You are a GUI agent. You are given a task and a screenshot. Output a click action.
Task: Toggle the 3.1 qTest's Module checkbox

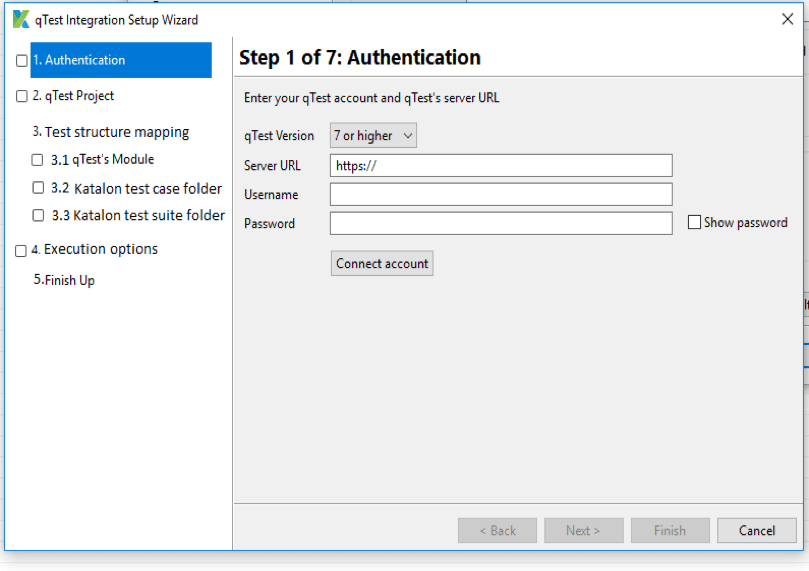[x=37, y=160]
